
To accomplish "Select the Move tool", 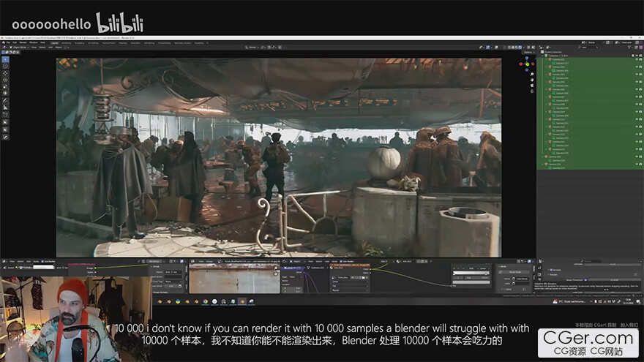I will pos(5,73).
